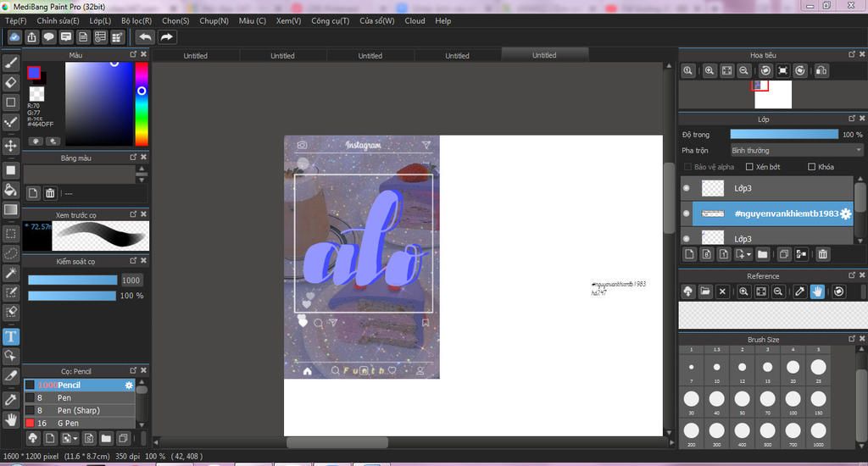Screen dimensions: 868x466
Task: Delete the selected layer with the trash icon
Action: point(822,254)
